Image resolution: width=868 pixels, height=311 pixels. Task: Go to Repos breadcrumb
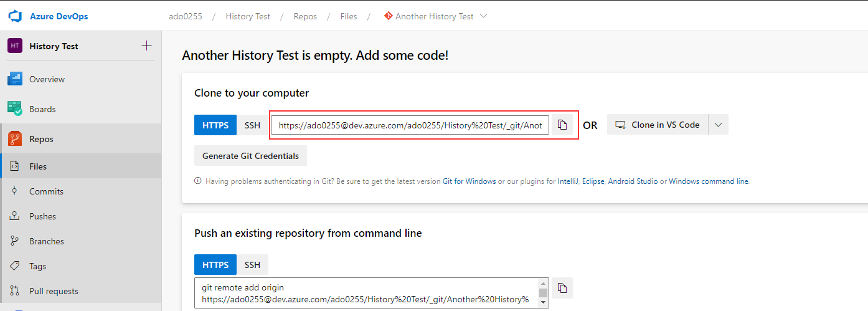(x=305, y=16)
